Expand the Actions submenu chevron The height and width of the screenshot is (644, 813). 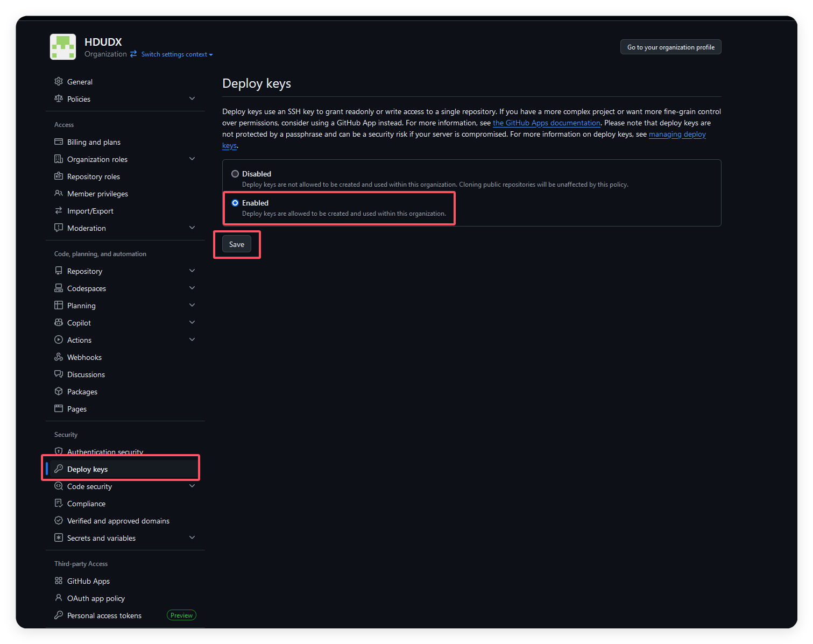click(192, 339)
